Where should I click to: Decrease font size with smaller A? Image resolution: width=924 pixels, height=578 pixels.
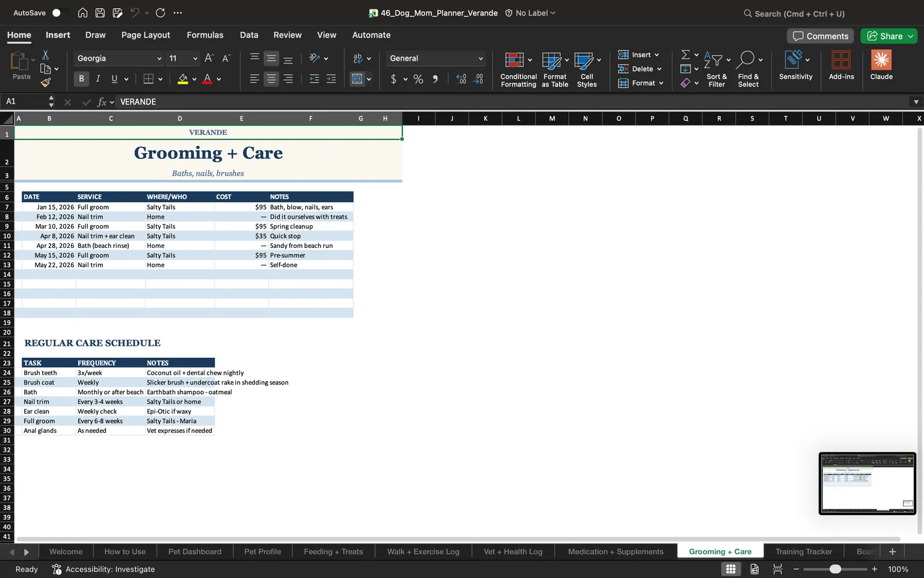(x=226, y=58)
